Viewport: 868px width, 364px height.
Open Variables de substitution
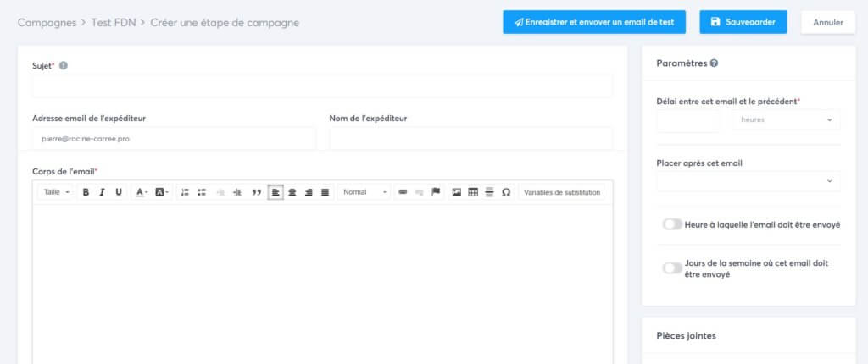(562, 192)
